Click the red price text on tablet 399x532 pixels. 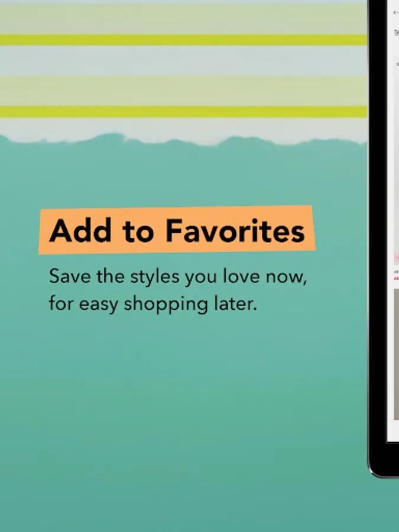point(396,278)
